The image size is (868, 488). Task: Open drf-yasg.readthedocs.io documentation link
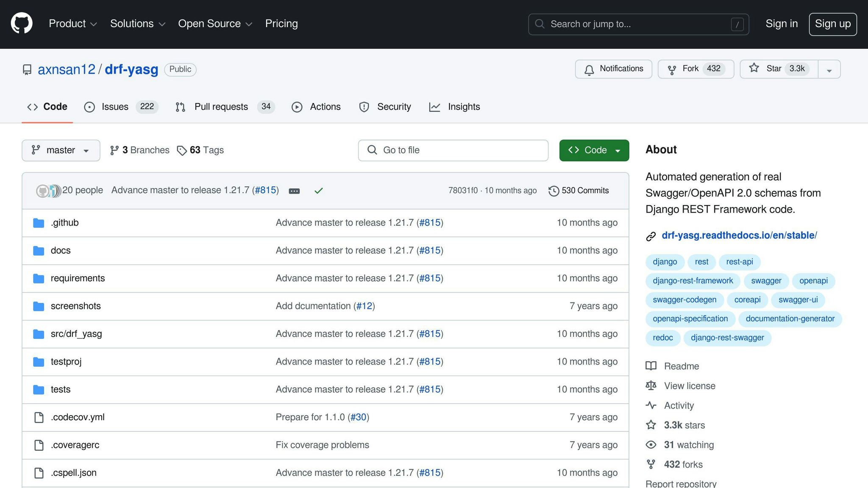coord(739,236)
